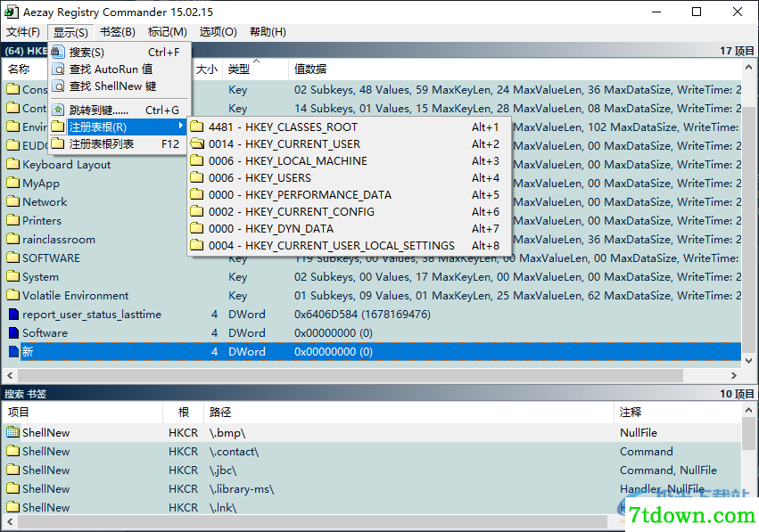Sort bookmarks by 项目 column header

tap(83, 412)
